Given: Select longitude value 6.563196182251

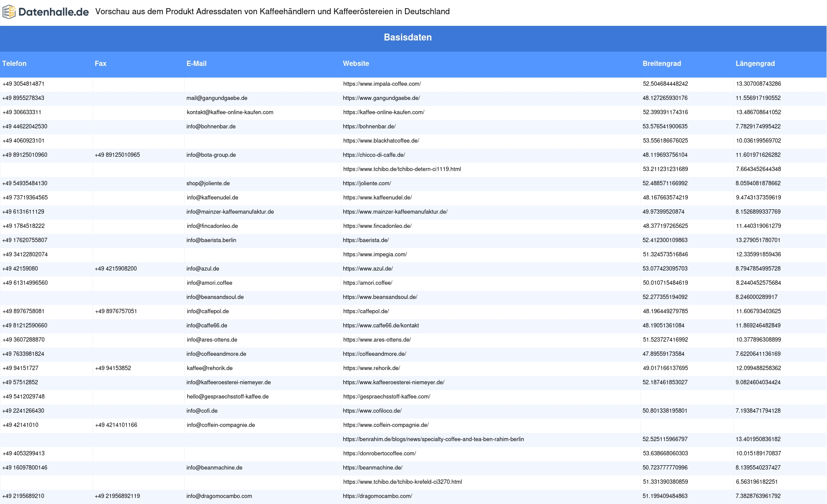Looking at the screenshot, I should [x=757, y=482].
